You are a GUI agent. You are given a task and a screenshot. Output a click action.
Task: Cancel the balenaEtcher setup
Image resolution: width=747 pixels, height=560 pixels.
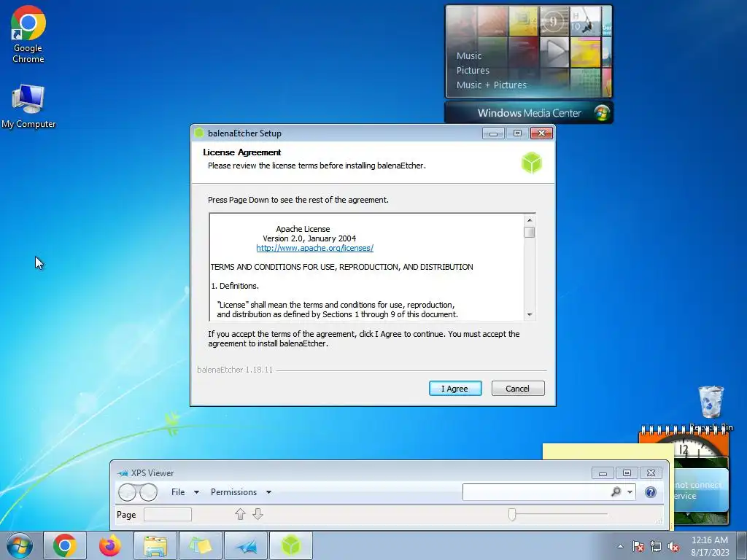[x=517, y=389]
